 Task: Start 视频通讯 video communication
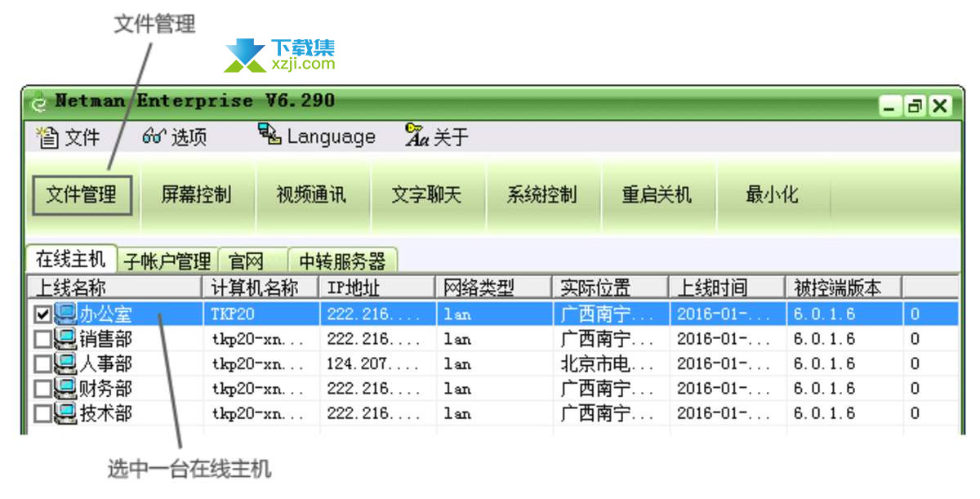pyautogui.click(x=311, y=195)
